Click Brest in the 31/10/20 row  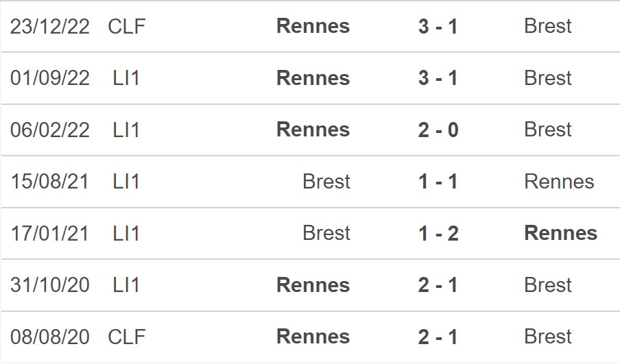pyautogui.click(x=547, y=285)
